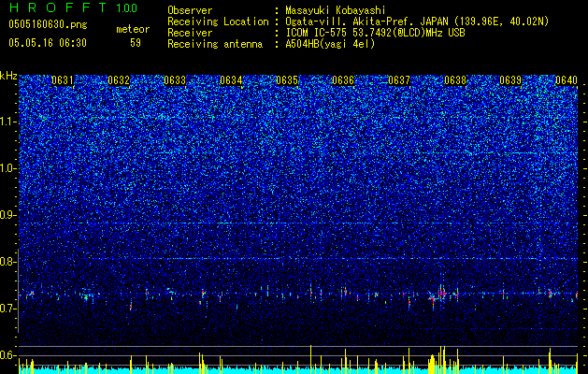The image size is (588, 374).
Task: Click the meteor label
Action: (x=133, y=29)
